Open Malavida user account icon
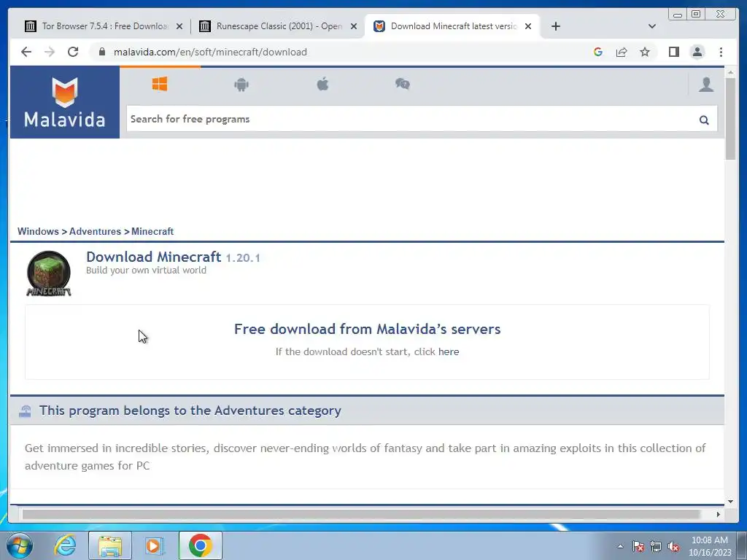Viewport: 747px width, 560px height. (706, 85)
